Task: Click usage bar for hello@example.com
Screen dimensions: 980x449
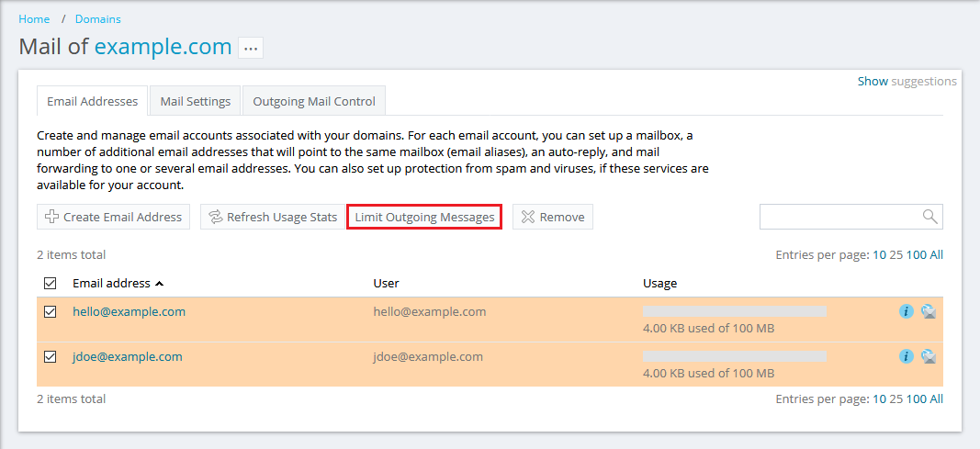Action: click(x=734, y=312)
